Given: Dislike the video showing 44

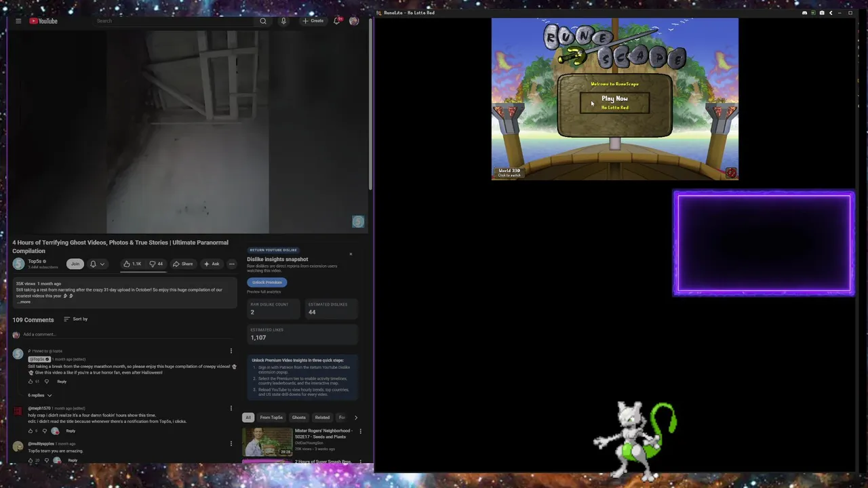Looking at the screenshot, I should point(156,264).
